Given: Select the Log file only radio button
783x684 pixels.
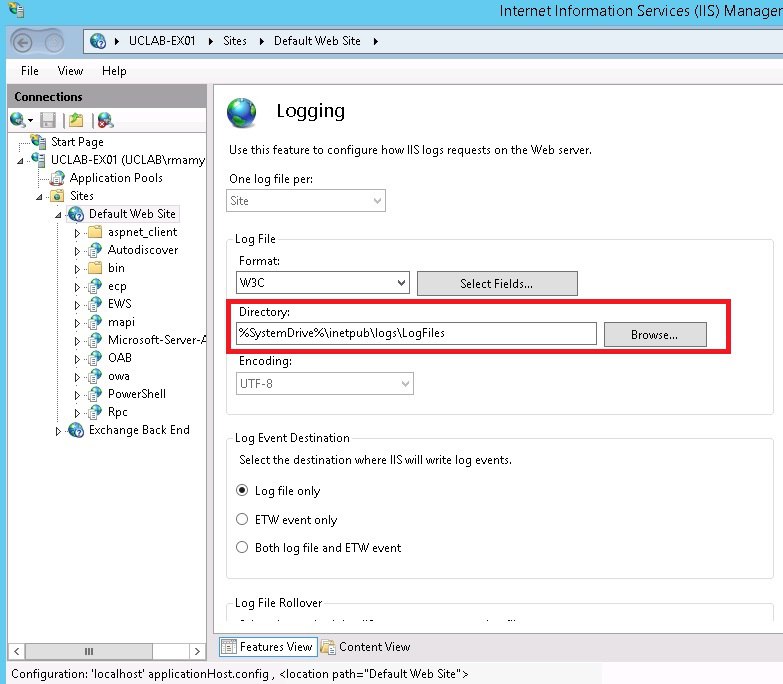Looking at the screenshot, I should click(x=242, y=491).
